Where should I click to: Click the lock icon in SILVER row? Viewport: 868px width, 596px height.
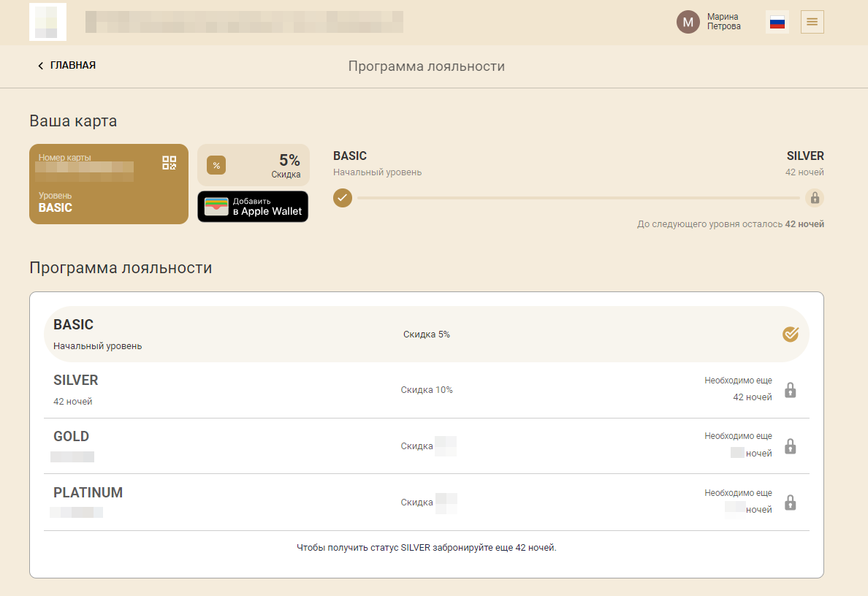[x=791, y=390]
